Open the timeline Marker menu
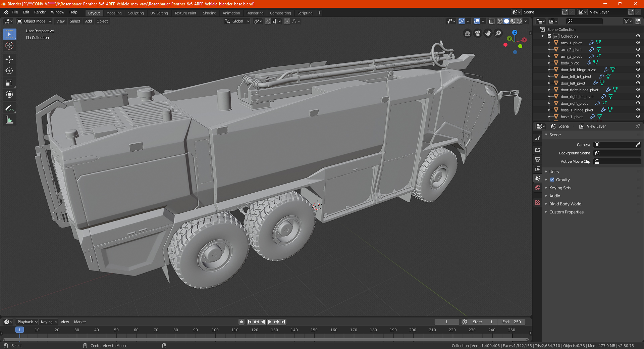The width and height of the screenshot is (644, 349). (80, 322)
